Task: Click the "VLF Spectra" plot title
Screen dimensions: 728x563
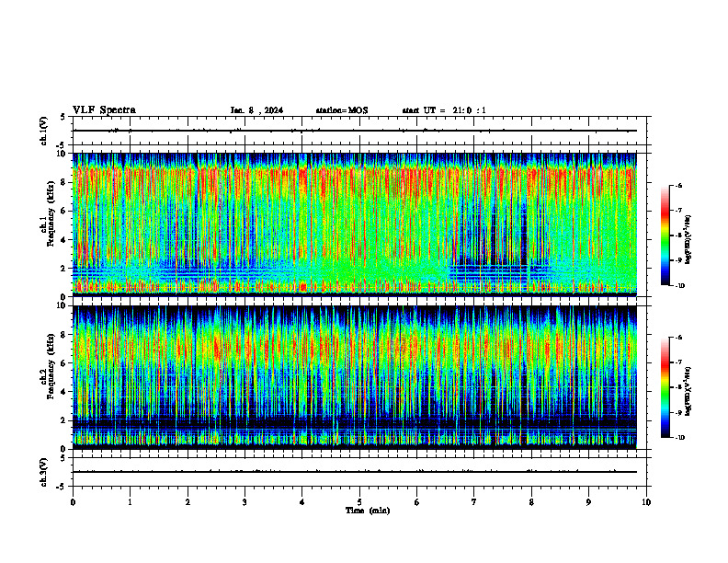Action: [x=104, y=110]
